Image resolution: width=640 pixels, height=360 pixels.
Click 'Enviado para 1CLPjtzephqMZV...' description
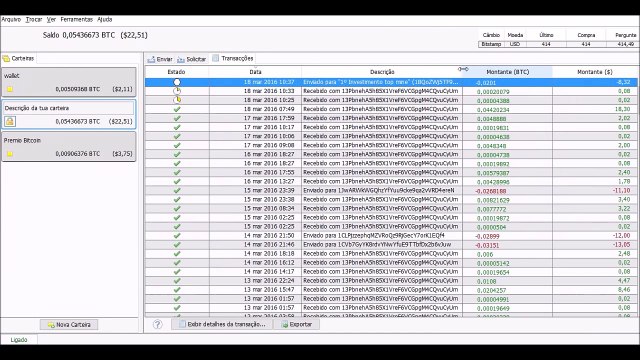(374, 236)
